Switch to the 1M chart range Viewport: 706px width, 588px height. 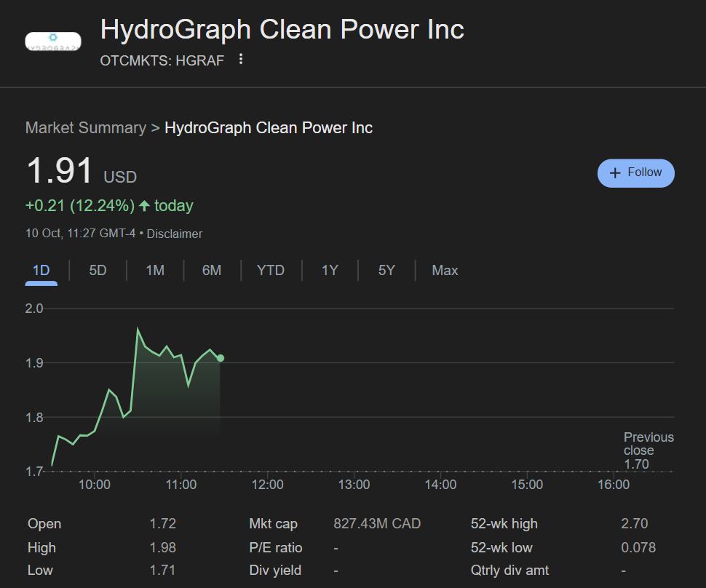click(x=155, y=270)
